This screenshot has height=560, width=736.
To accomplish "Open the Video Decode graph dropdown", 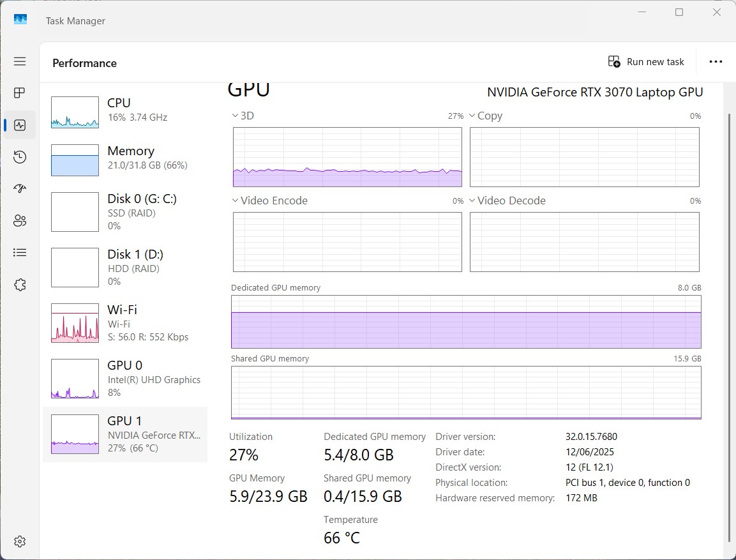I will (507, 201).
